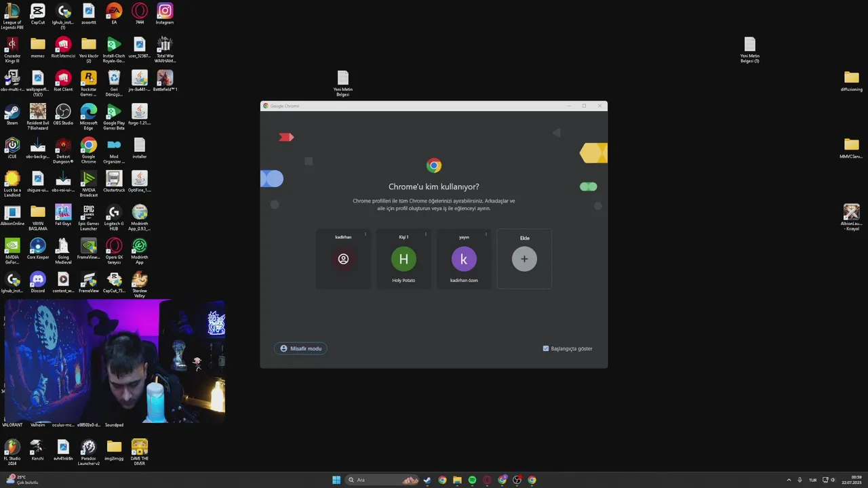Image resolution: width=868 pixels, height=488 pixels.
Task: Open Steam desktop shortcut
Action: [x=12, y=115]
